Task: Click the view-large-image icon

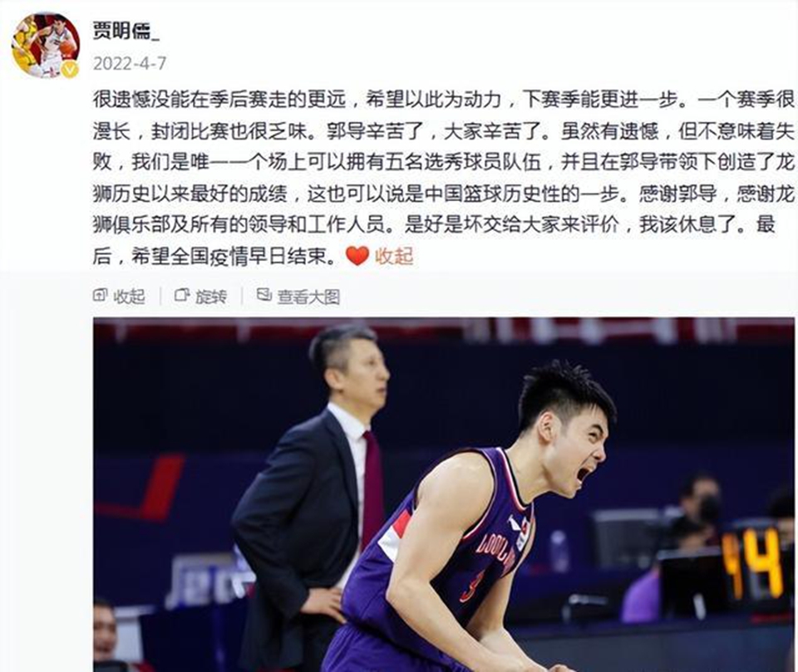Action: pos(264,295)
